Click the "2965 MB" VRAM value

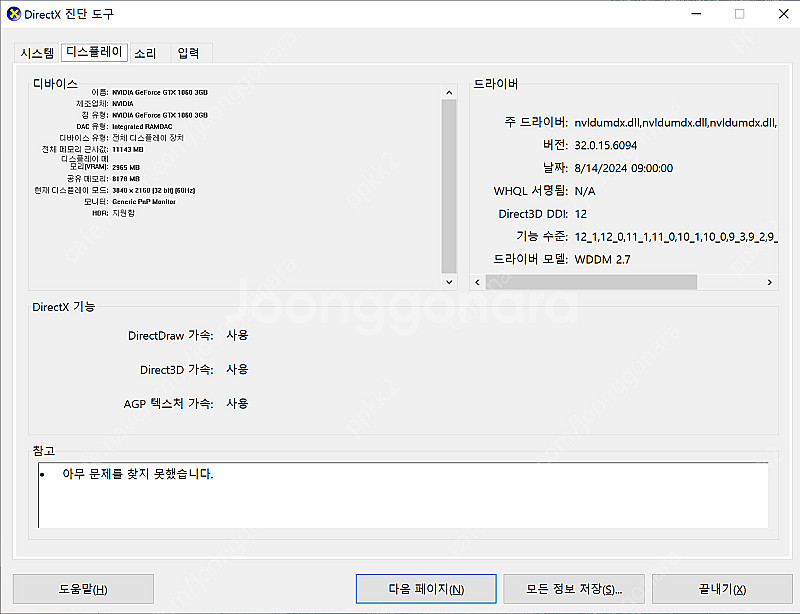(126, 167)
